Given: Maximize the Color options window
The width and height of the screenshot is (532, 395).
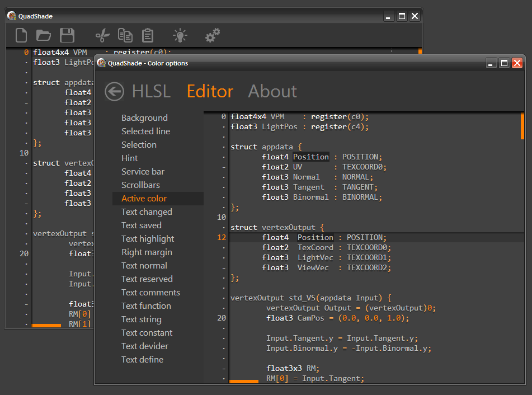Looking at the screenshot, I should (504, 63).
